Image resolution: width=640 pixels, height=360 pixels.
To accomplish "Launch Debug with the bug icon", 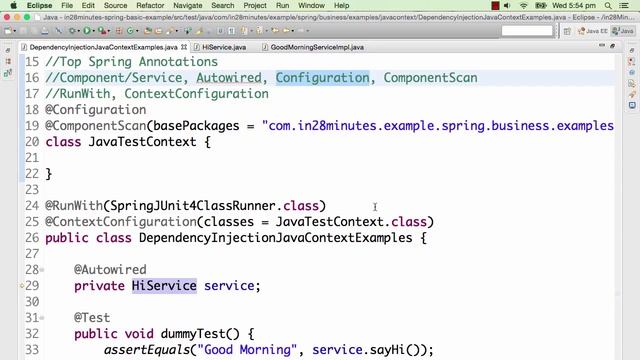I will point(72,31).
